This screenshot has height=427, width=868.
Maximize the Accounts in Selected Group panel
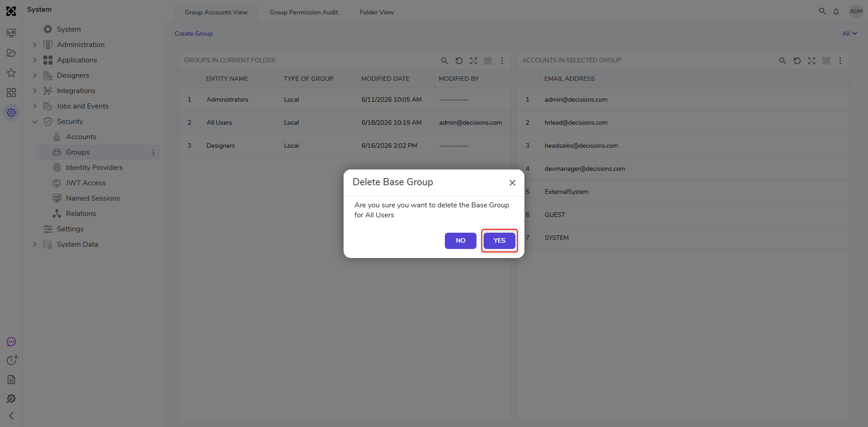pos(811,61)
